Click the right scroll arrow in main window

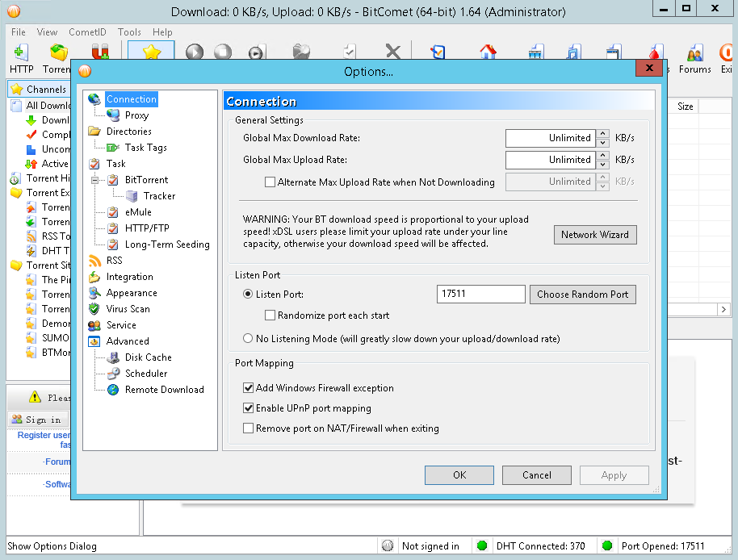[x=723, y=309]
